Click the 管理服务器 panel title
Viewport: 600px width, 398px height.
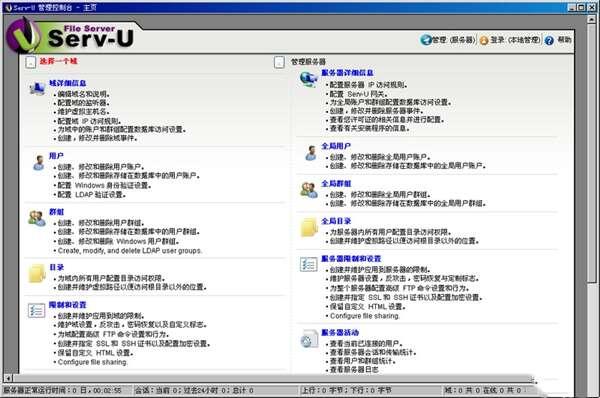(308, 61)
